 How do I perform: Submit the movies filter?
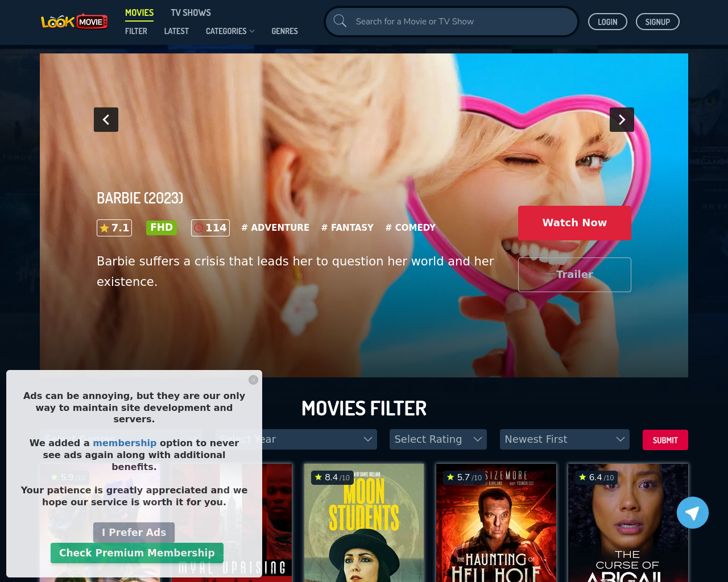pyautogui.click(x=665, y=440)
